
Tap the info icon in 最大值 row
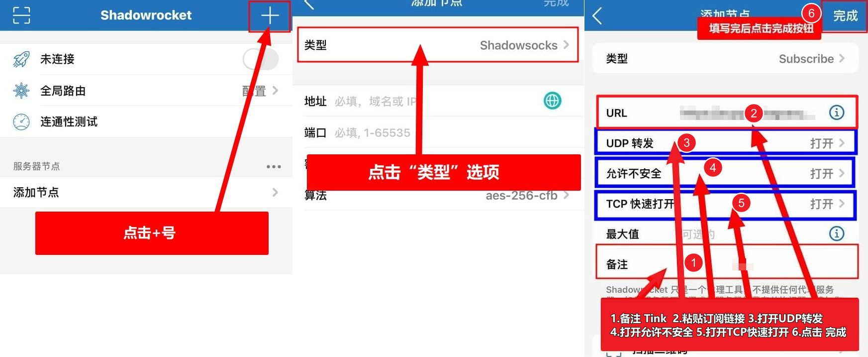click(837, 234)
